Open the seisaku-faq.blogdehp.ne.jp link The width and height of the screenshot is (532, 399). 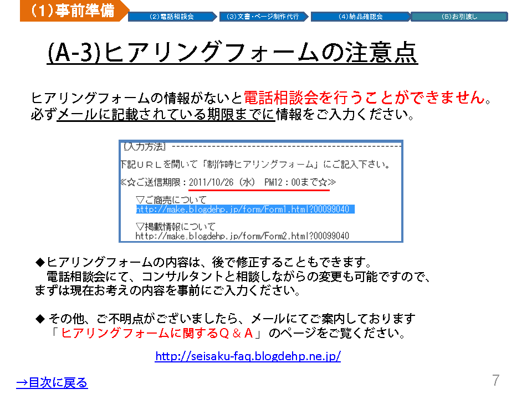pyautogui.click(x=248, y=356)
